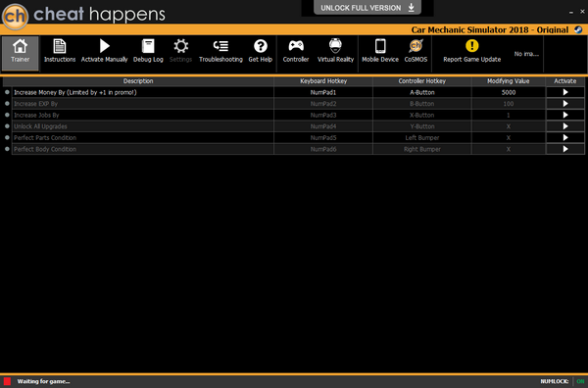588x388 pixels.
Task: Toggle the Increase EXP By status dot
Action: pos(7,104)
